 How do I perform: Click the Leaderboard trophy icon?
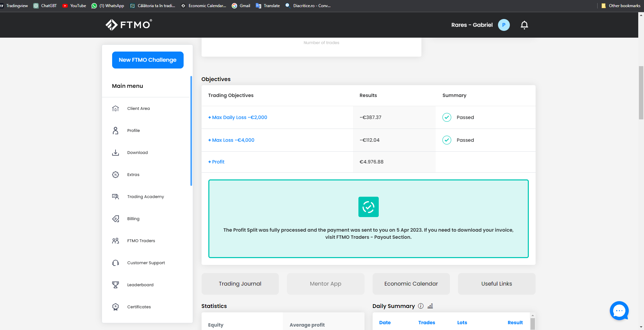click(x=116, y=285)
